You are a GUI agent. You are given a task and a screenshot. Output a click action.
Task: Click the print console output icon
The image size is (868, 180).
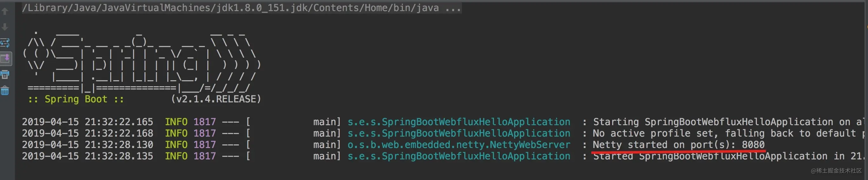point(5,74)
